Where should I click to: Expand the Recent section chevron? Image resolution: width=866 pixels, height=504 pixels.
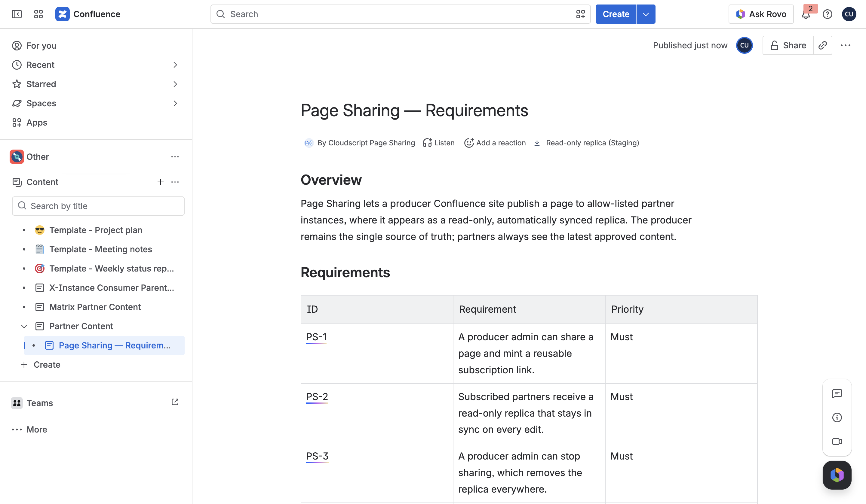(175, 65)
